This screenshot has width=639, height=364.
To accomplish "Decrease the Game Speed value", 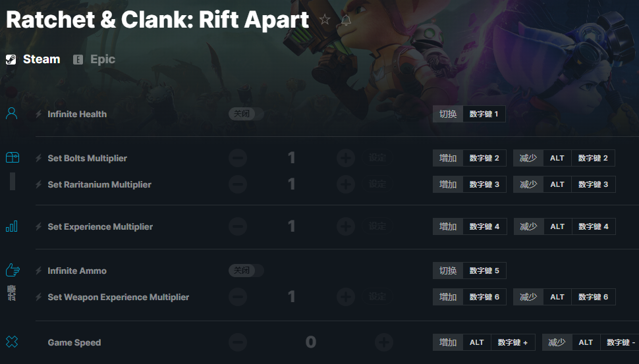I will (238, 342).
